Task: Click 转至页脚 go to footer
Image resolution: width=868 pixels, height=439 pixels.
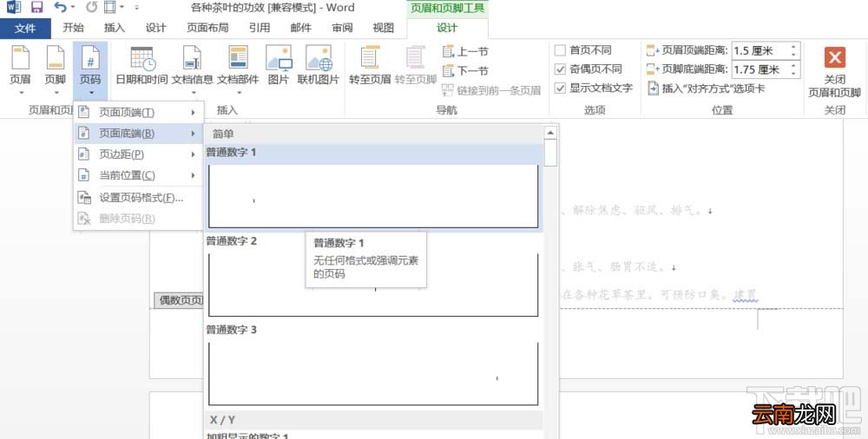Action: (416, 67)
